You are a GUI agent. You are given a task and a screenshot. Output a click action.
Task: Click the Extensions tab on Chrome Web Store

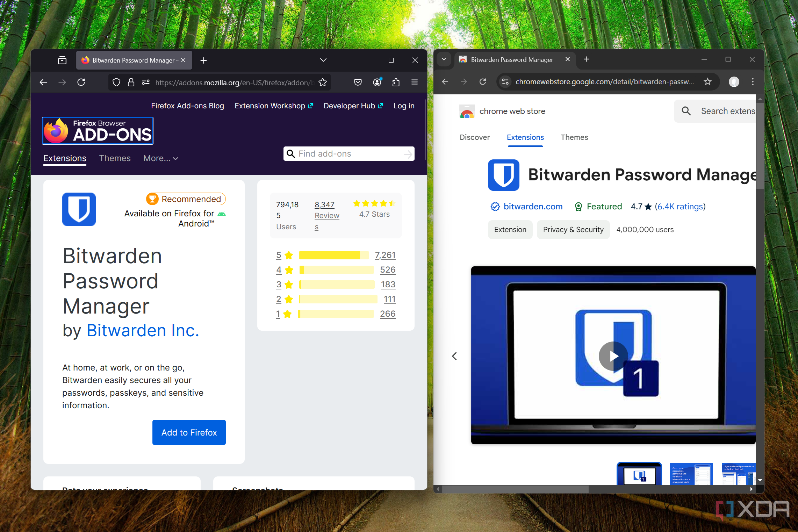525,137
